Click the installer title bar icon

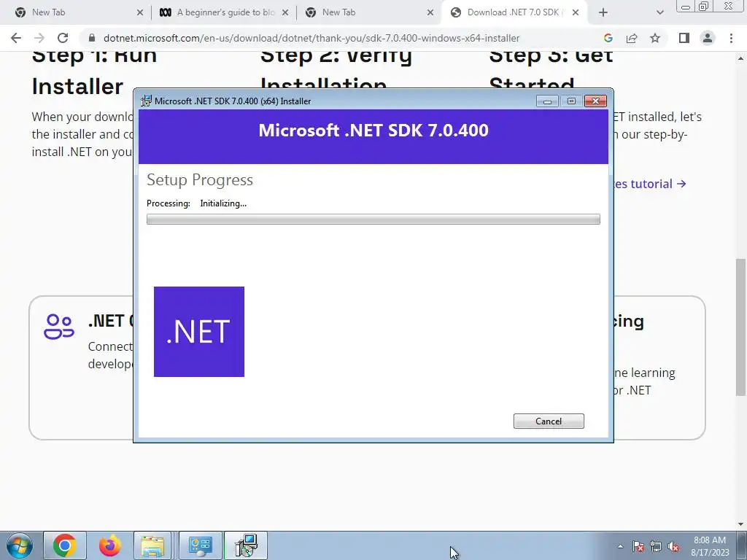click(146, 101)
